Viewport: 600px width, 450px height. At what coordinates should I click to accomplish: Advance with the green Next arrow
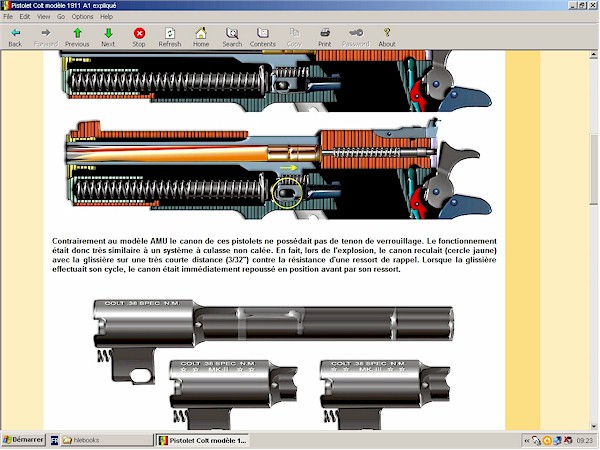108,37
